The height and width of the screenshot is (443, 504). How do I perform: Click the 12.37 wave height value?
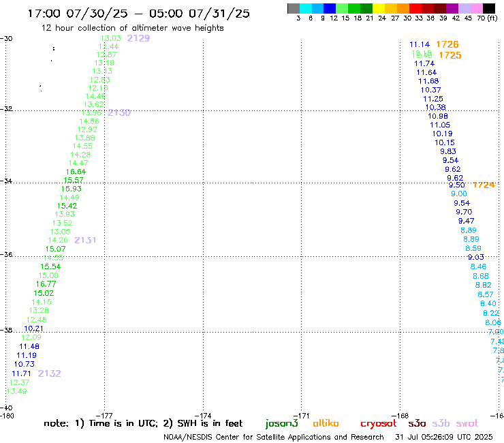coord(19,382)
